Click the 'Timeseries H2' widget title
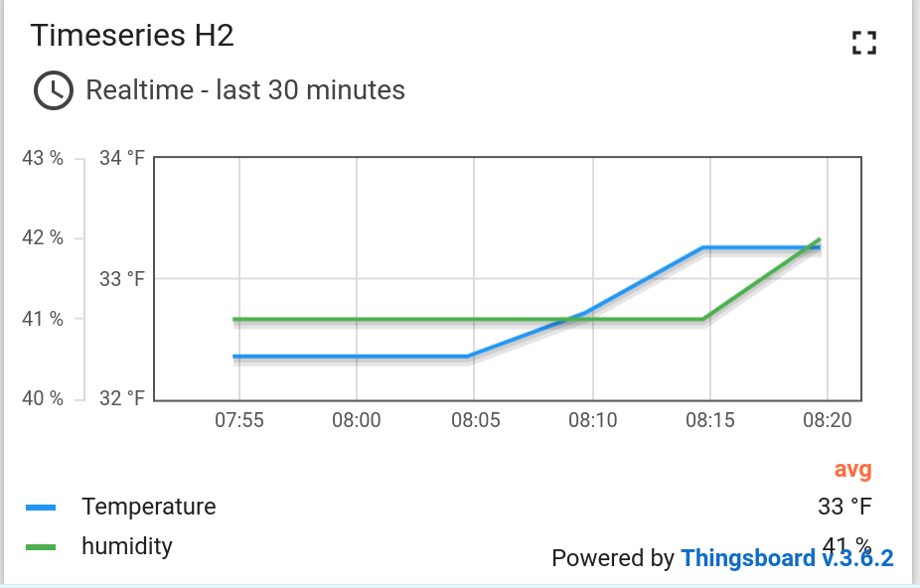The height and width of the screenshot is (588, 920). pyautogui.click(x=132, y=36)
